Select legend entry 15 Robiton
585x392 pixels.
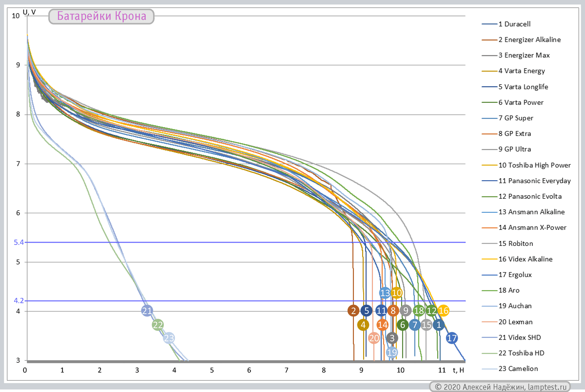coord(507,243)
